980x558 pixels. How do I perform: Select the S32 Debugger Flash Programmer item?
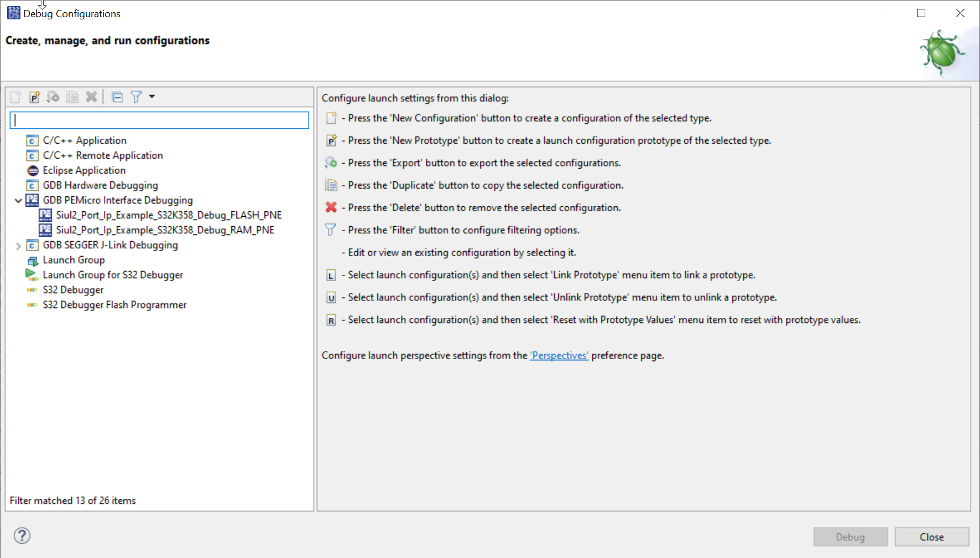[x=114, y=305]
